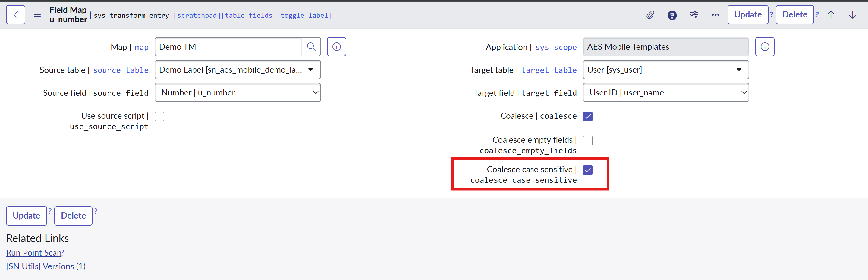Image resolution: width=868 pixels, height=280 pixels.
Task: Open the form context hamburger menu
Action: point(37,15)
